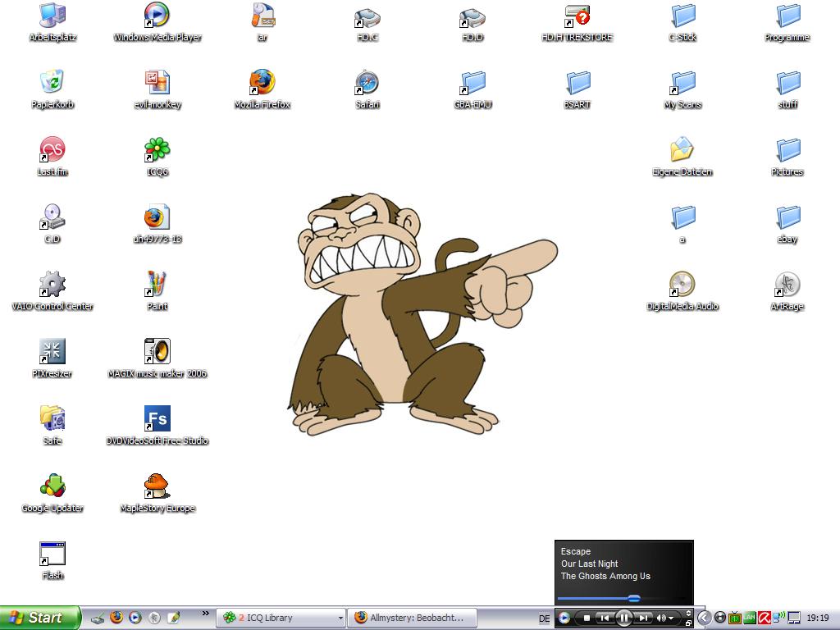Skip to the previous track
The width and height of the screenshot is (840, 630).
tap(605, 618)
